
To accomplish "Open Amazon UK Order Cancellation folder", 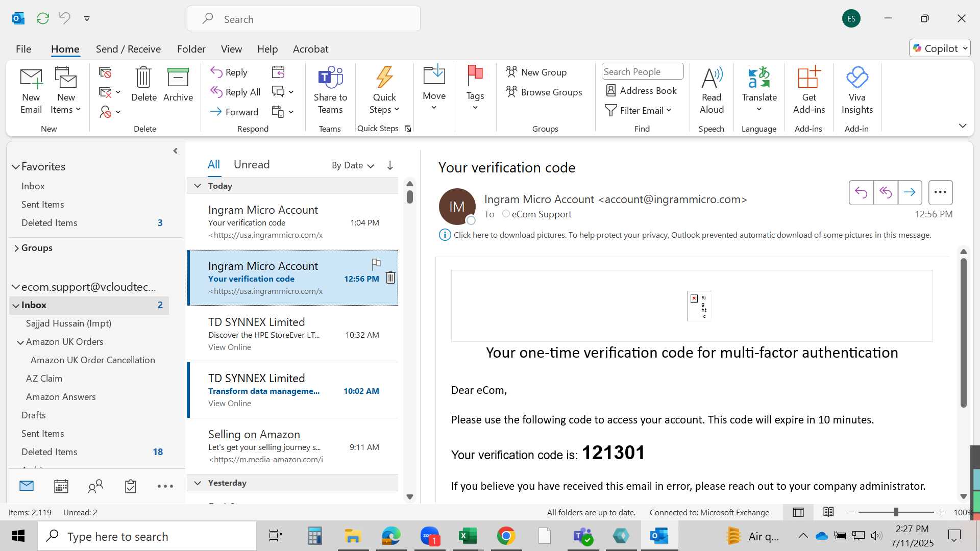I will click(93, 360).
